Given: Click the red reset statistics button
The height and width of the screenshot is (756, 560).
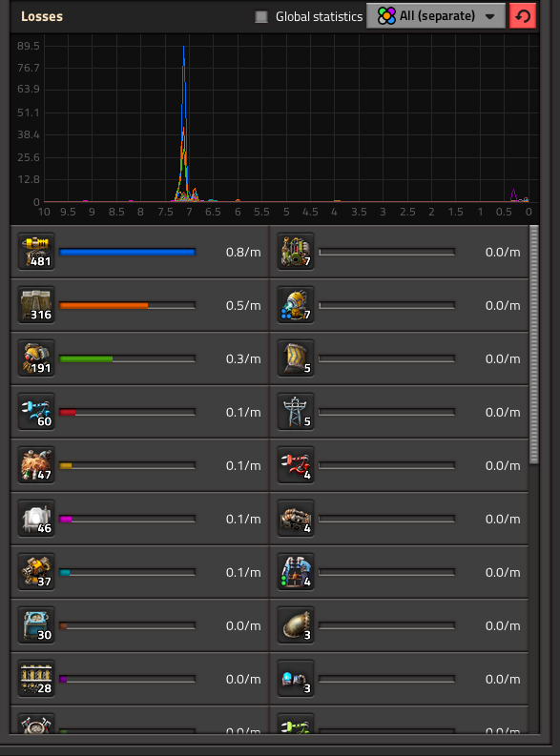Looking at the screenshot, I should click(x=523, y=16).
